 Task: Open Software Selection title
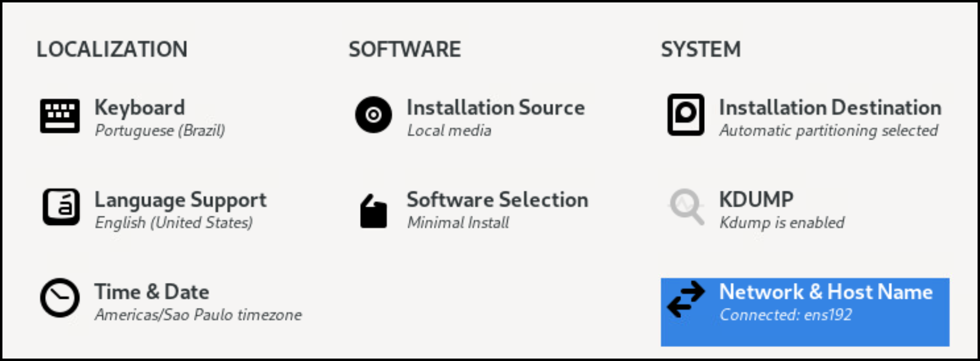point(497,199)
